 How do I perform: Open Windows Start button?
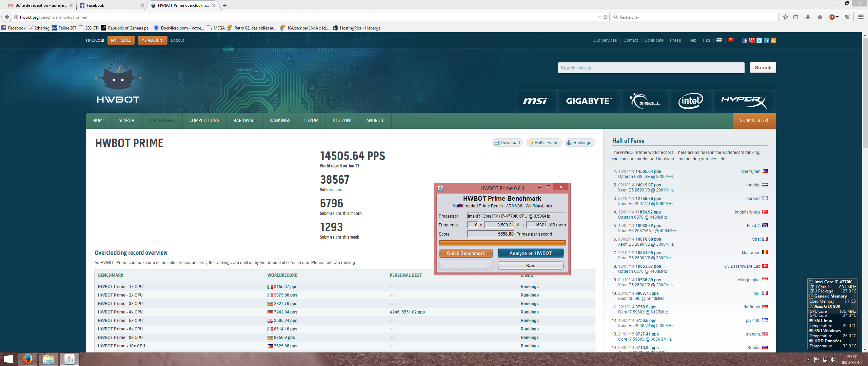(8, 359)
